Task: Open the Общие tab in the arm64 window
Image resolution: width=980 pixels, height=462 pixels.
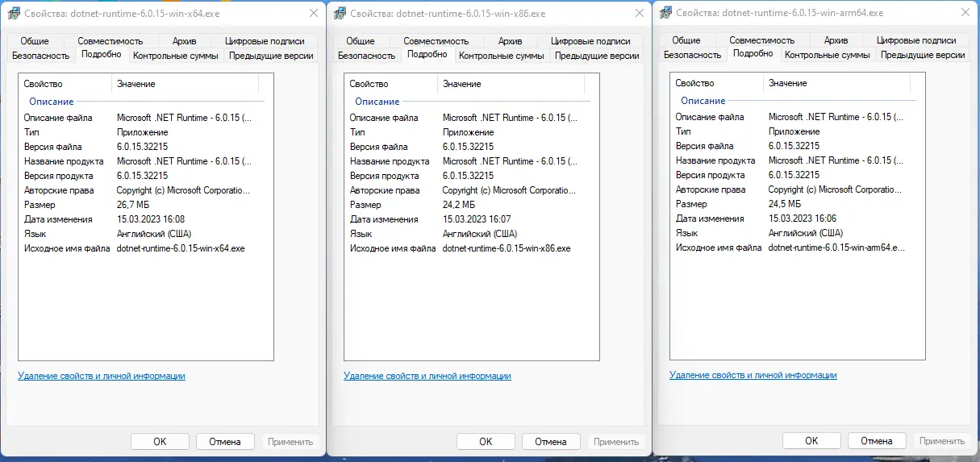Action: (x=686, y=40)
